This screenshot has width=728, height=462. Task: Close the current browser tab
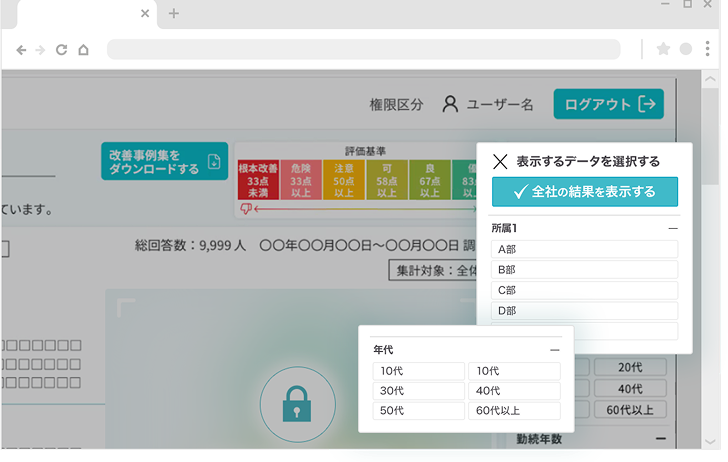(145, 13)
